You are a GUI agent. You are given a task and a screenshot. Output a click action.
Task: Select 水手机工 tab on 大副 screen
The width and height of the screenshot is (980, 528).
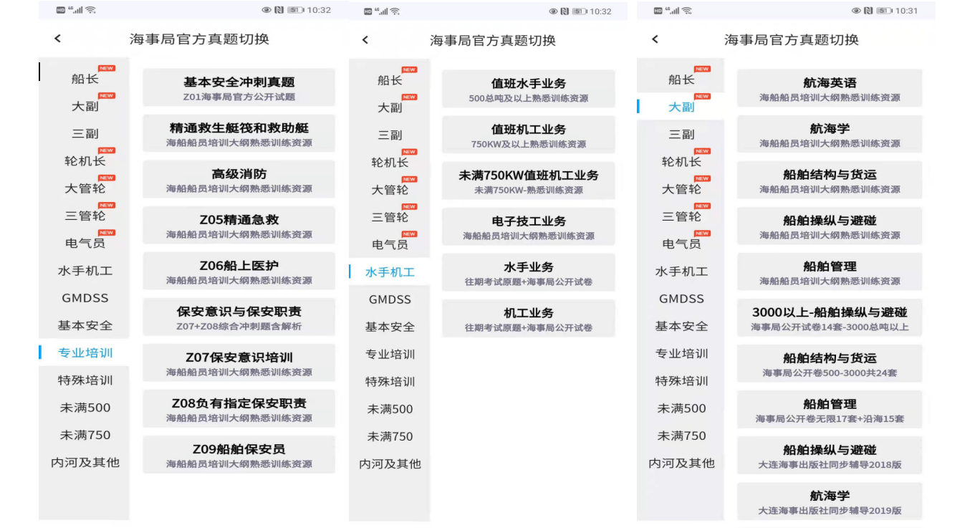coord(681,272)
